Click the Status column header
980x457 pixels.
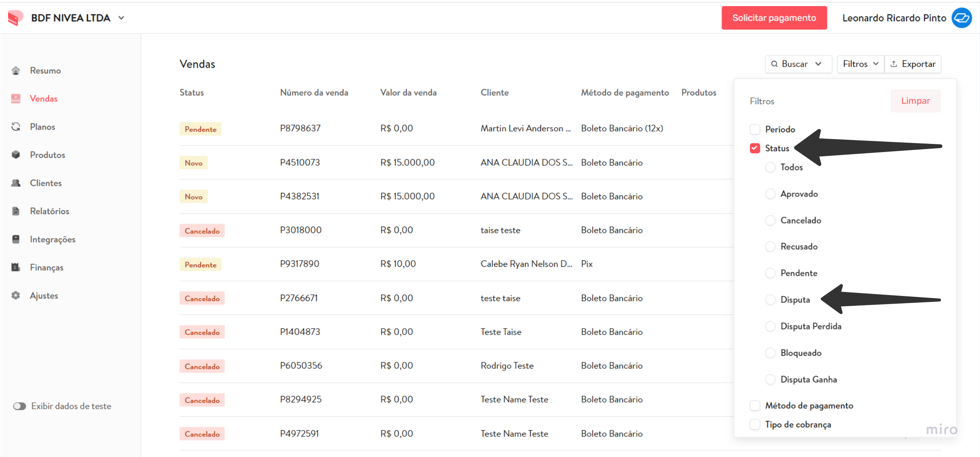[x=192, y=93]
